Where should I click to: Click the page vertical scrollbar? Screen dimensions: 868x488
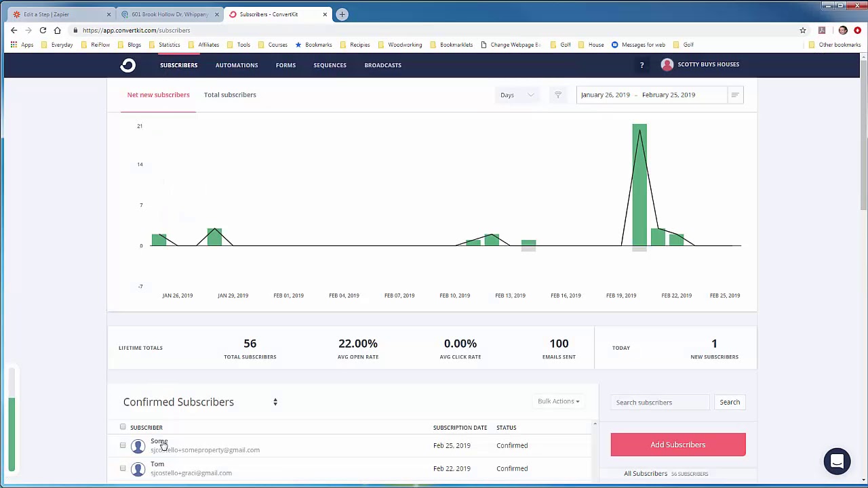point(863,136)
